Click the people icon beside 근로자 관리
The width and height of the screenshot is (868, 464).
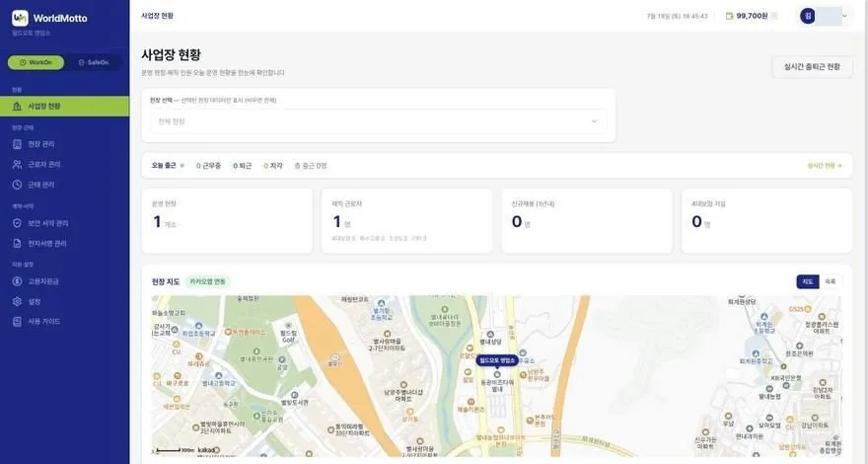pyautogui.click(x=17, y=165)
